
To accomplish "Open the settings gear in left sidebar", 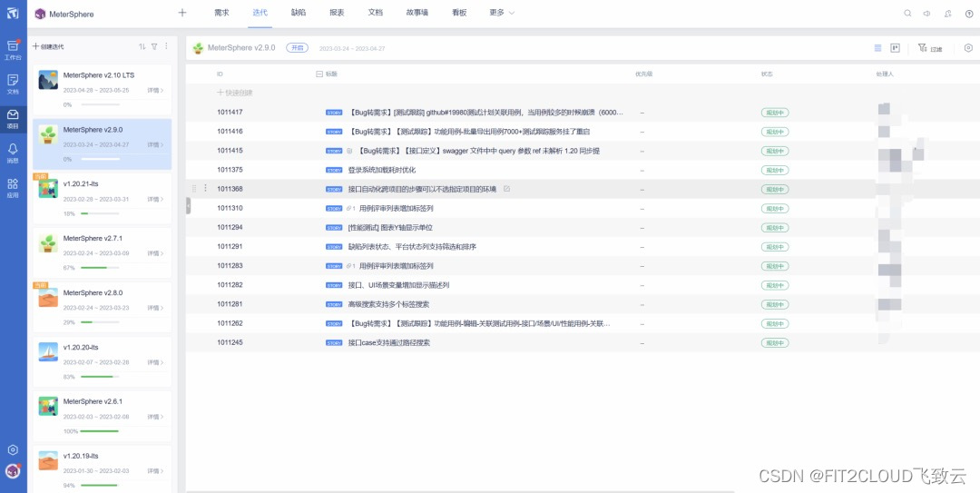I will tap(13, 449).
